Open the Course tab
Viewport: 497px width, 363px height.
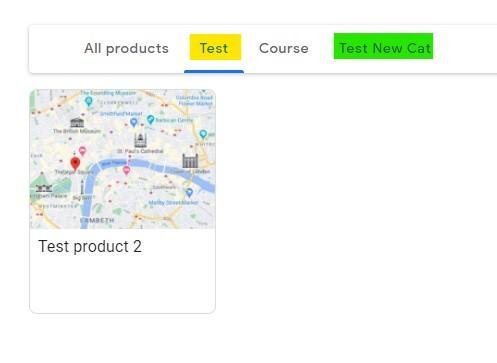(284, 48)
